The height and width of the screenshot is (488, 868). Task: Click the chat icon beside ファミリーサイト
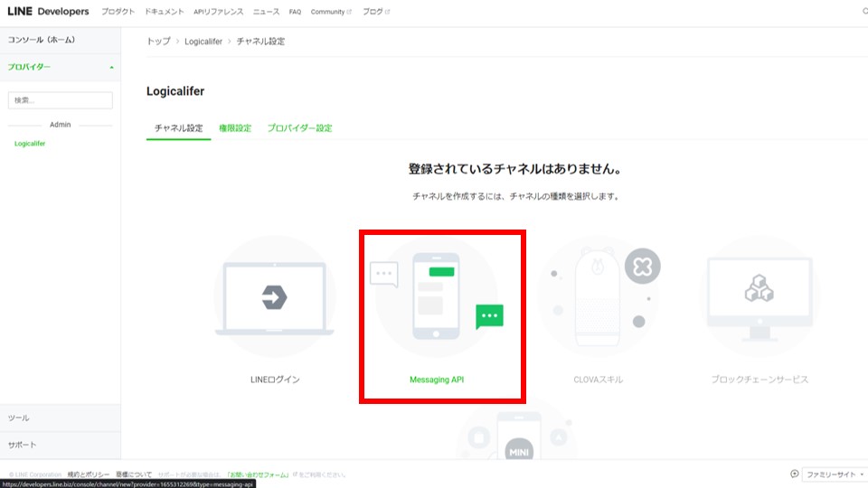[x=794, y=474]
